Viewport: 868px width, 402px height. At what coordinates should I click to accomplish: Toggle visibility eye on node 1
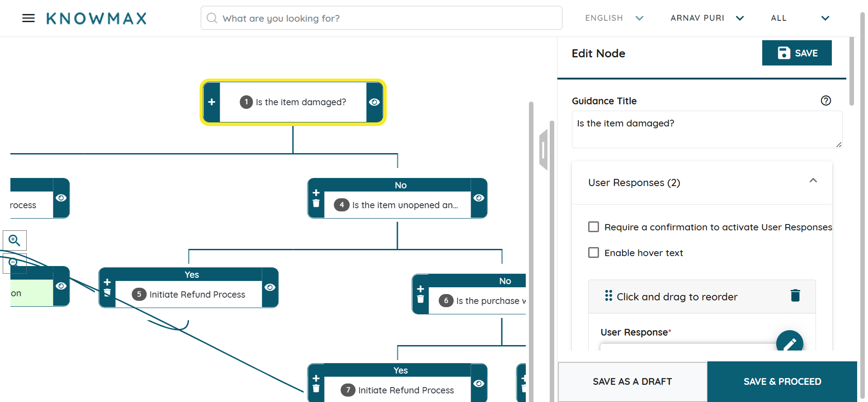(374, 102)
